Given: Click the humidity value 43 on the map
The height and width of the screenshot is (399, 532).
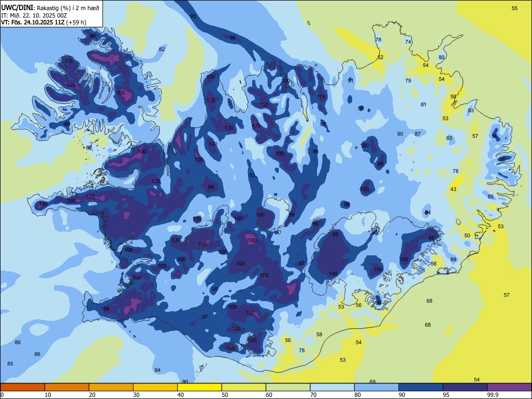Looking at the screenshot, I should click(453, 189).
